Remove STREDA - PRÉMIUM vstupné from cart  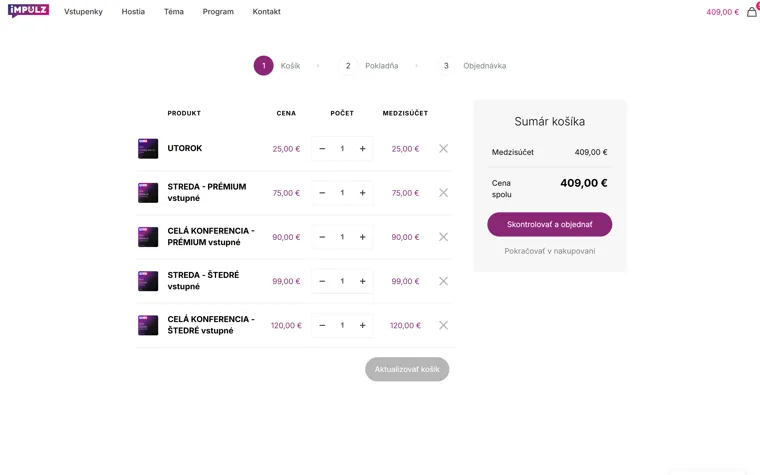click(443, 193)
